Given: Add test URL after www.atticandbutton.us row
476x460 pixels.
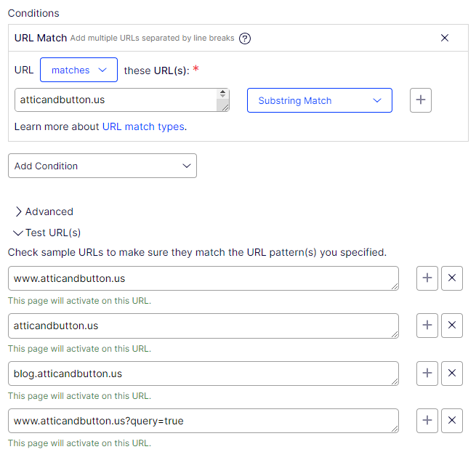Looking at the screenshot, I should coord(427,278).
